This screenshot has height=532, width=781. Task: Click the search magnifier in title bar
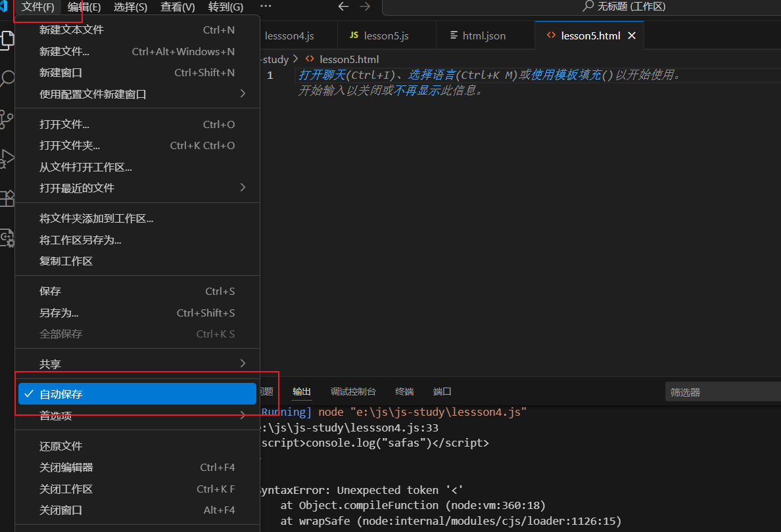tap(588, 6)
